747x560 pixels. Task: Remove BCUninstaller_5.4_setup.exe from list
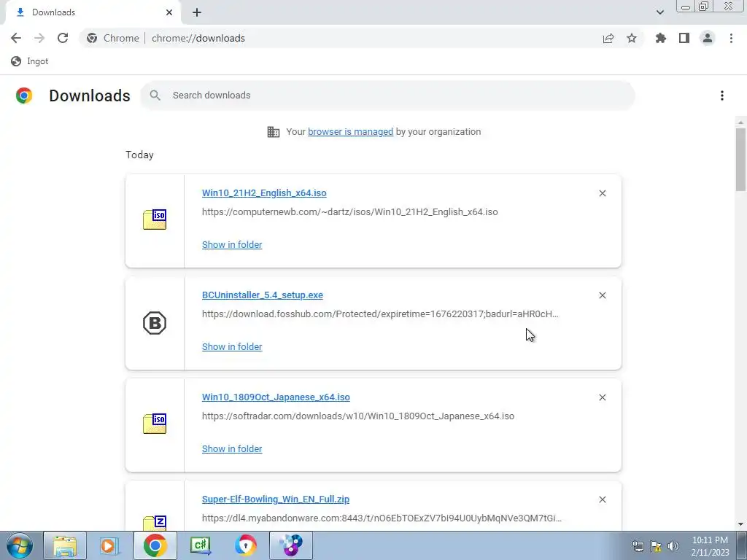click(x=602, y=295)
